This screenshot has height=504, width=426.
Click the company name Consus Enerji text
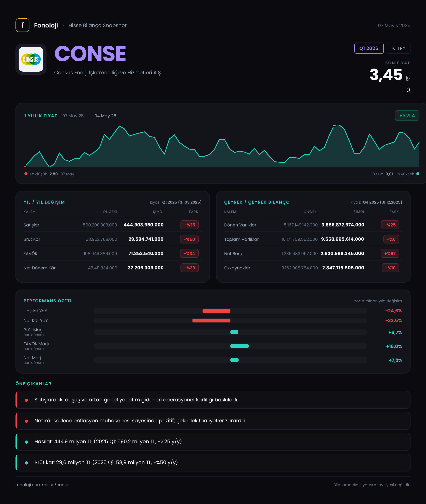pyautogui.click(x=108, y=72)
